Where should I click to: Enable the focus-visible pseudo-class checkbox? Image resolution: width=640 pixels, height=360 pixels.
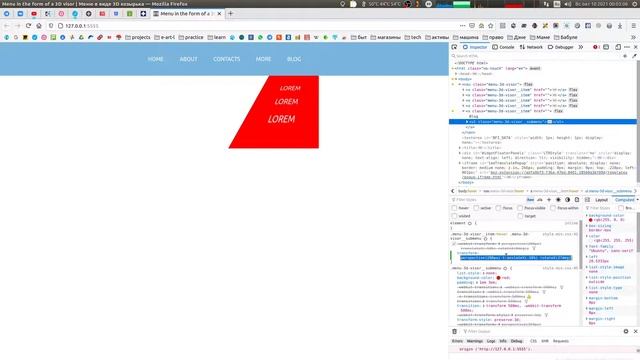pyautogui.click(x=520, y=208)
